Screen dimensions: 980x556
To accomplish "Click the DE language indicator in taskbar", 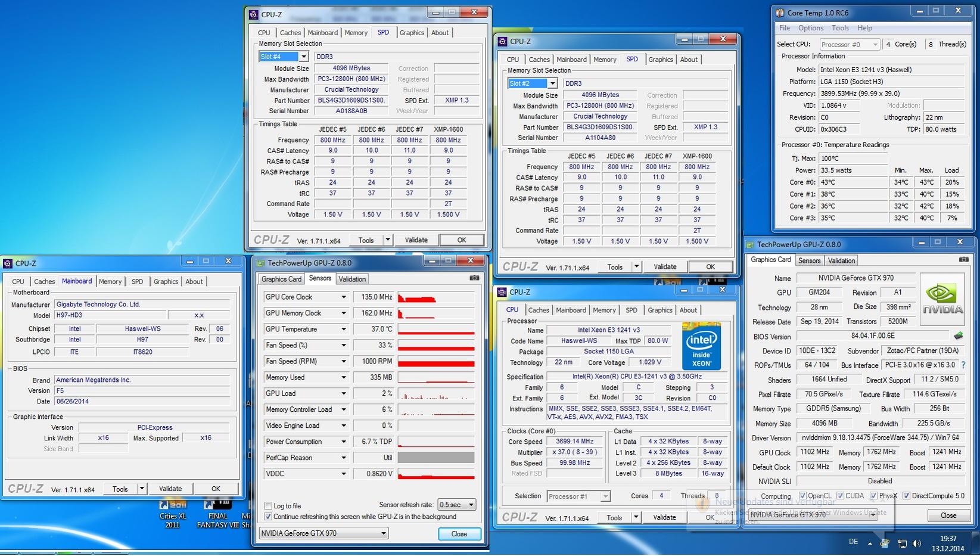I will point(853,542).
